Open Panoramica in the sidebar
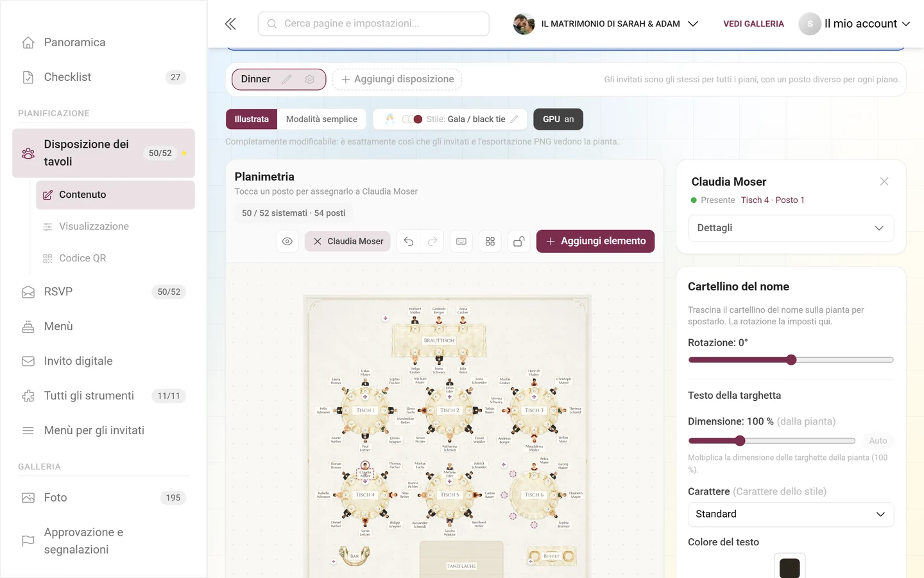924x578 pixels. 103,42
